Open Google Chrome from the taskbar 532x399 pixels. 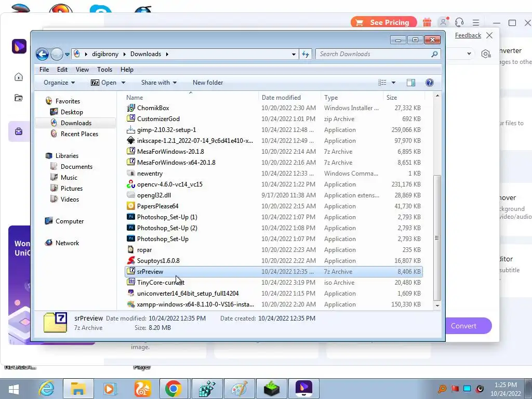[174, 389]
